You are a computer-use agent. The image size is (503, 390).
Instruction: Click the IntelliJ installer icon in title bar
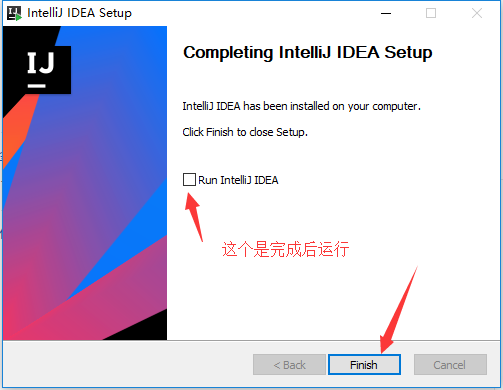14,13
